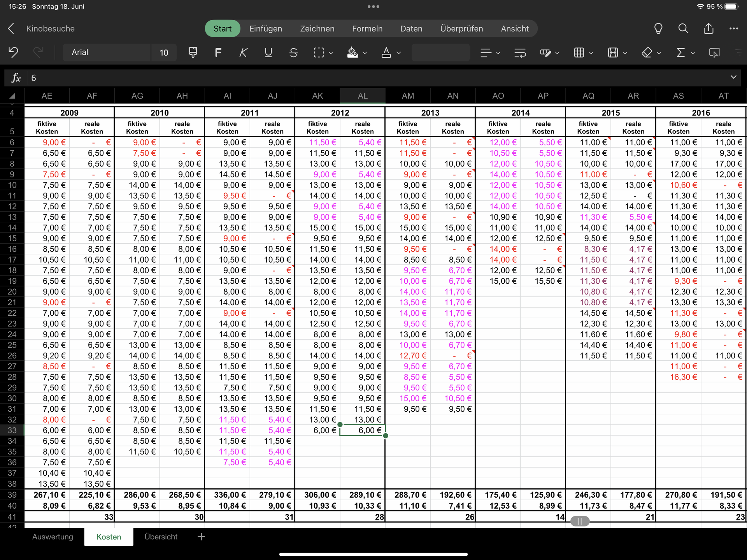The image size is (747, 560).
Task: Toggle italic formatting (K)
Action: (243, 53)
